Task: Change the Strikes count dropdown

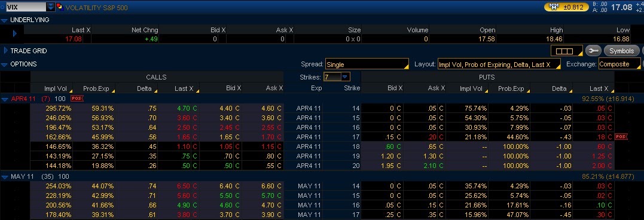Action: click(x=337, y=77)
